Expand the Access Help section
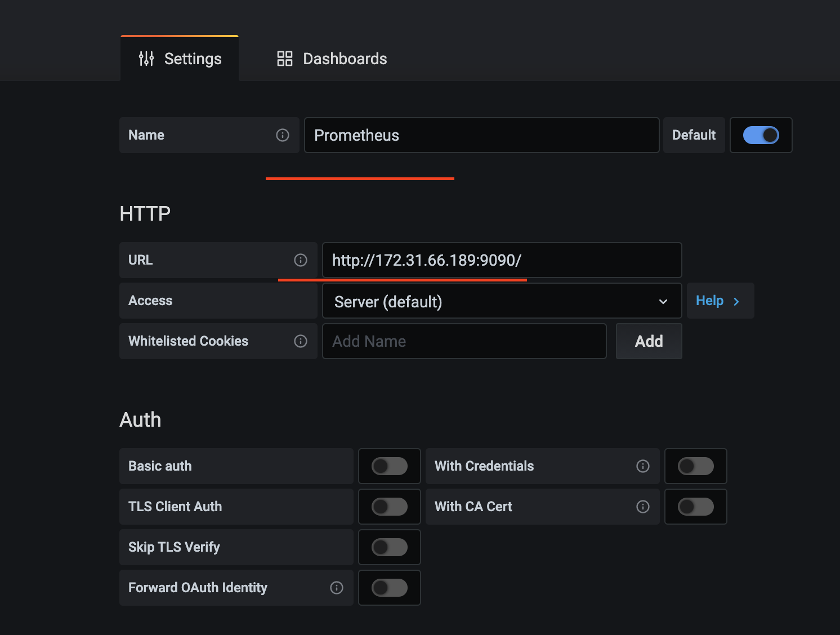This screenshot has height=635, width=840. (719, 301)
